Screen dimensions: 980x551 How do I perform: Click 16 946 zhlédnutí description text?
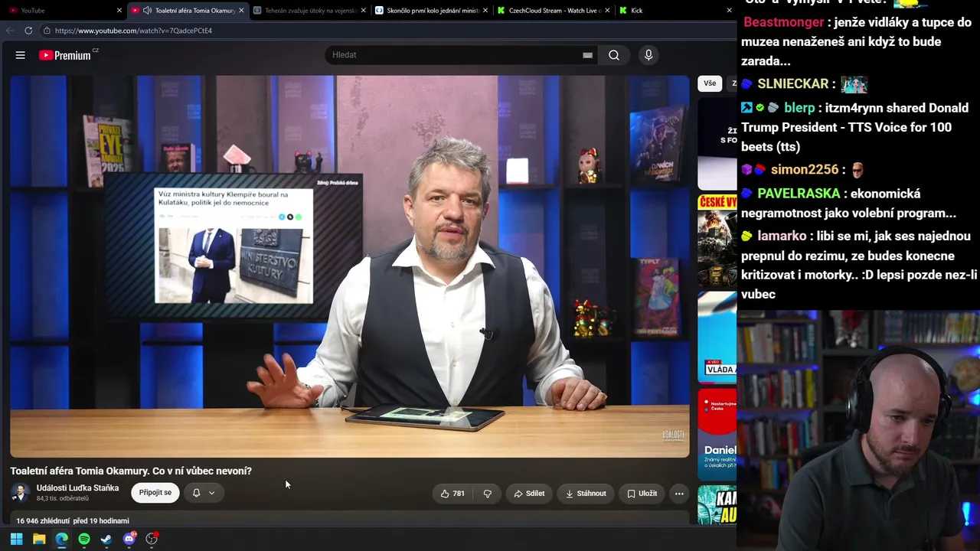click(73, 521)
